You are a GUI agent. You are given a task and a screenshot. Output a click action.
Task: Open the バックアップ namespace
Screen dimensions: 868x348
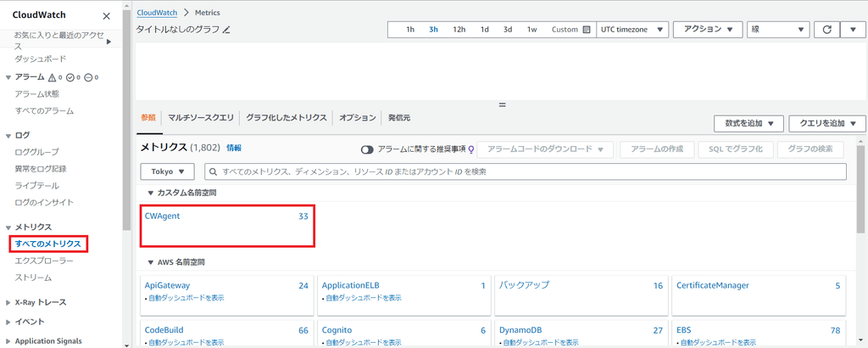coord(524,285)
